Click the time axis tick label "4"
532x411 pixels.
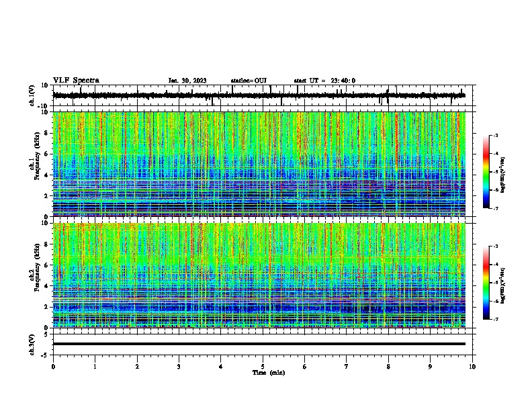tap(221, 367)
